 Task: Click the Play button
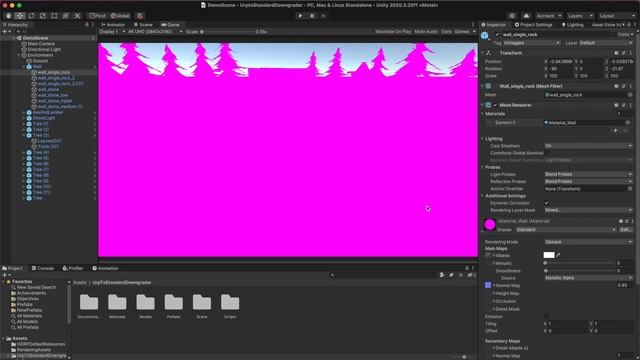300,16
